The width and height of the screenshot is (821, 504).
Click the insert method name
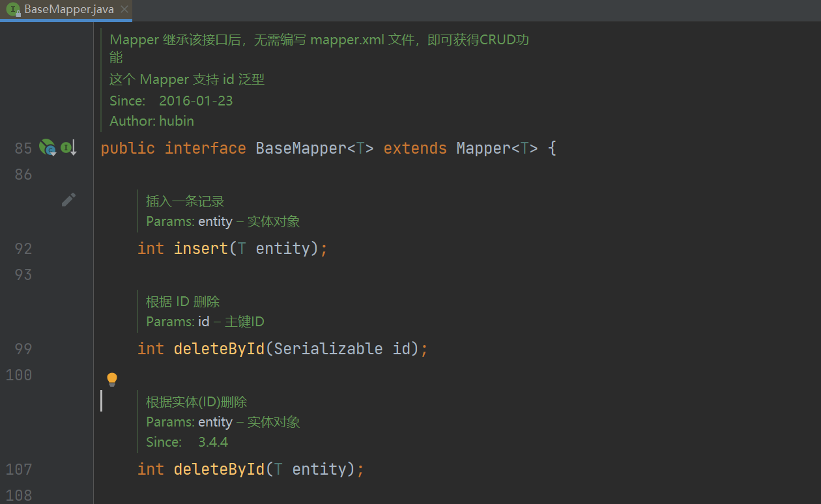(201, 249)
